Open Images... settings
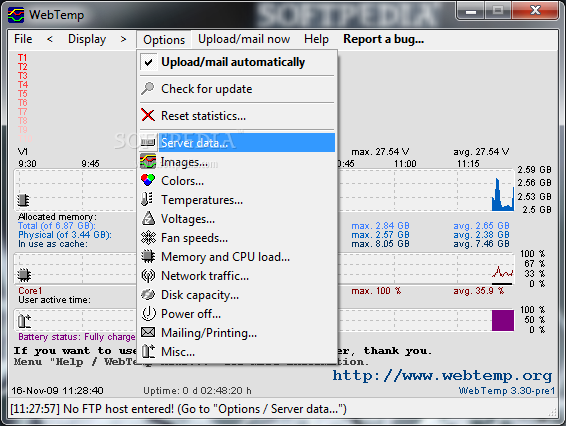Image resolution: width=566 pixels, height=426 pixels. [x=237, y=162]
